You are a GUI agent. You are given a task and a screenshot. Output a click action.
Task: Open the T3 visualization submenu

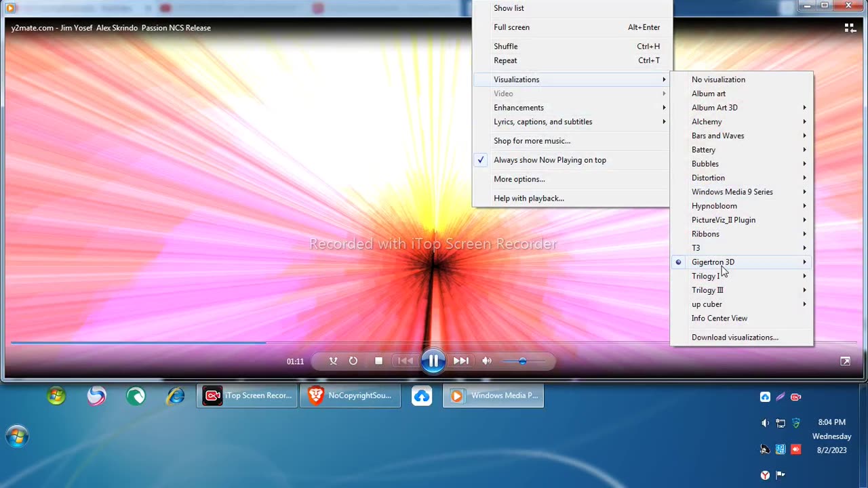[742, 248]
